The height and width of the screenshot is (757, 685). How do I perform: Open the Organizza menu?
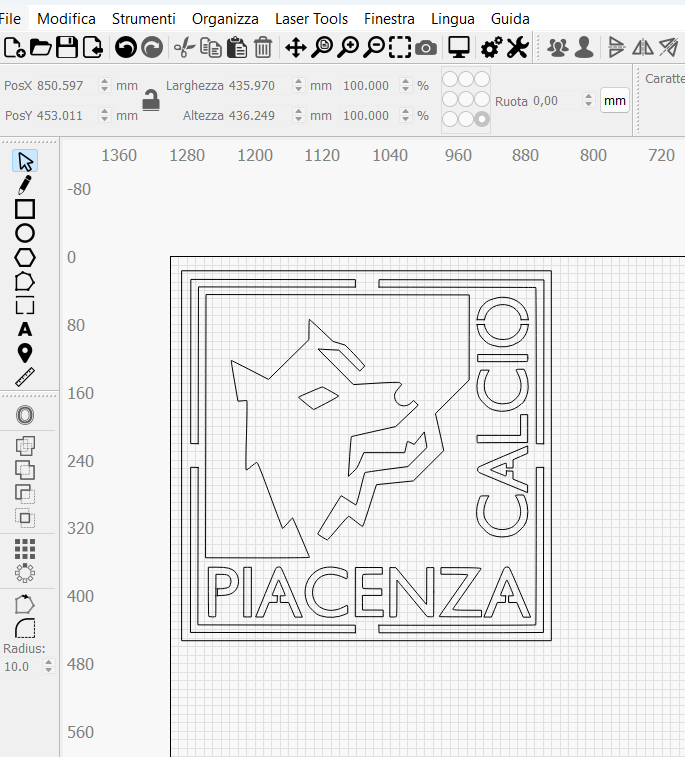pyautogui.click(x=225, y=19)
